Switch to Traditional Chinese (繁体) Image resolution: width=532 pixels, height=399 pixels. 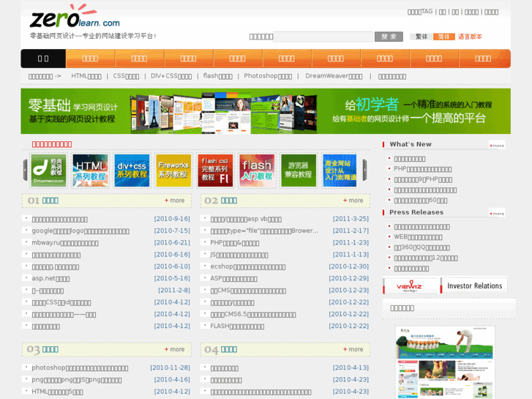pyautogui.click(x=421, y=37)
